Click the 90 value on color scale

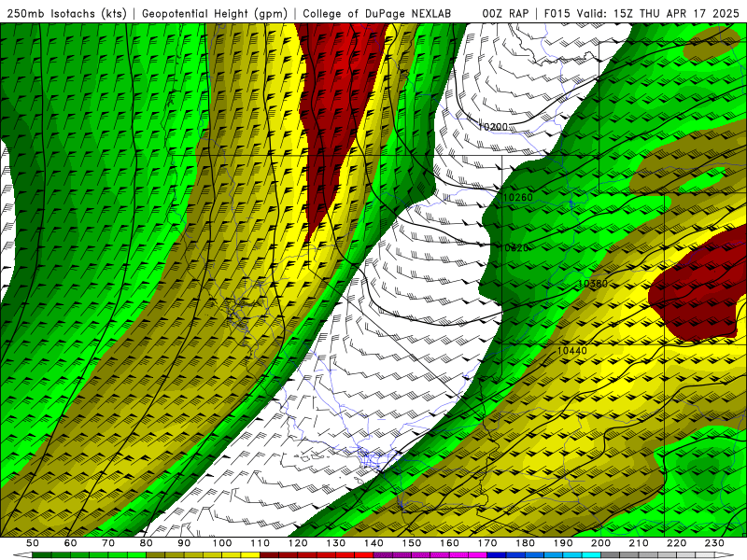click(x=184, y=543)
